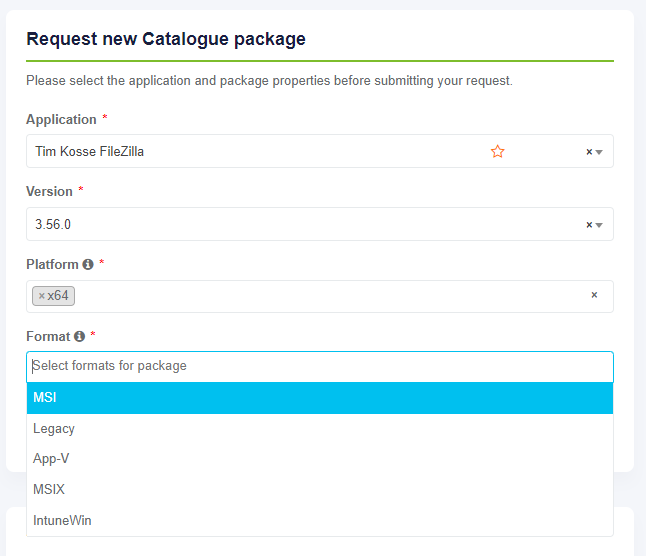
Task: Click the Platform info icon
Action: [88, 265]
